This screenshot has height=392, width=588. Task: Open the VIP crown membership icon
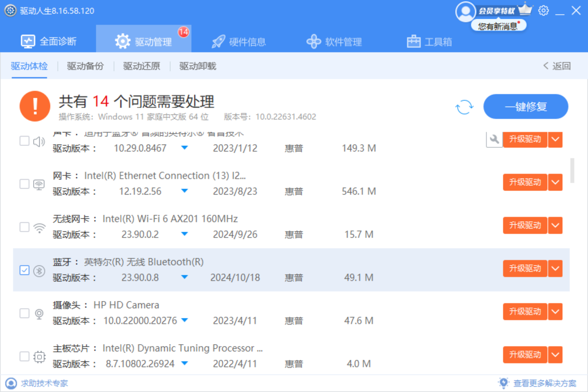pyautogui.click(x=525, y=9)
